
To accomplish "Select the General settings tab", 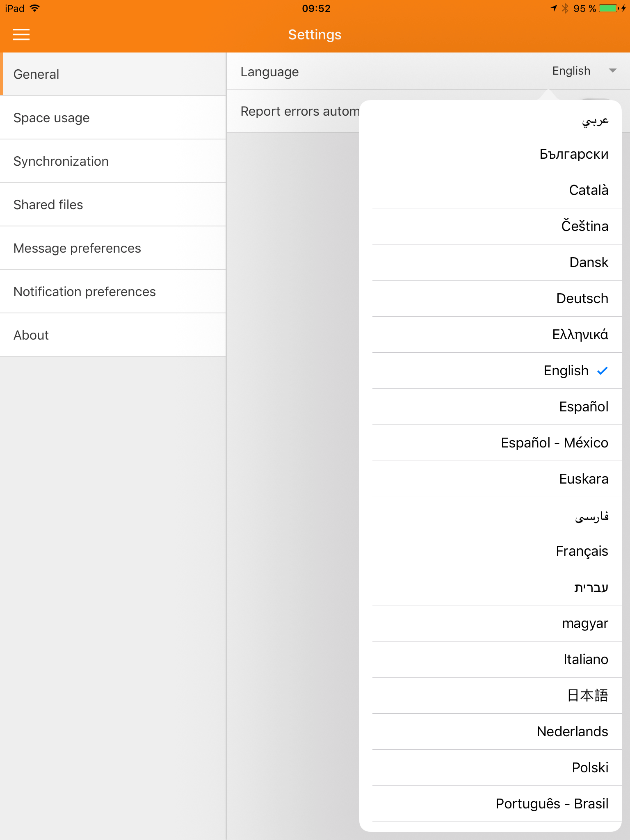I will click(113, 74).
